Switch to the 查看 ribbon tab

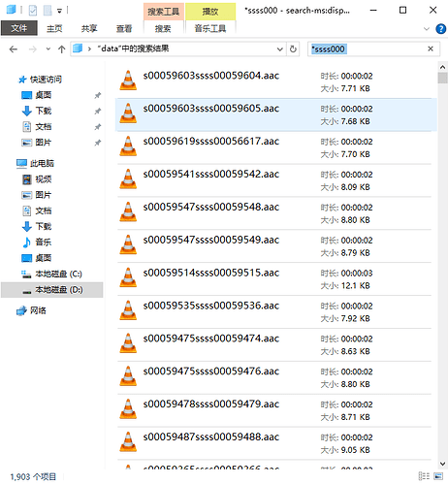tap(124, 28)
